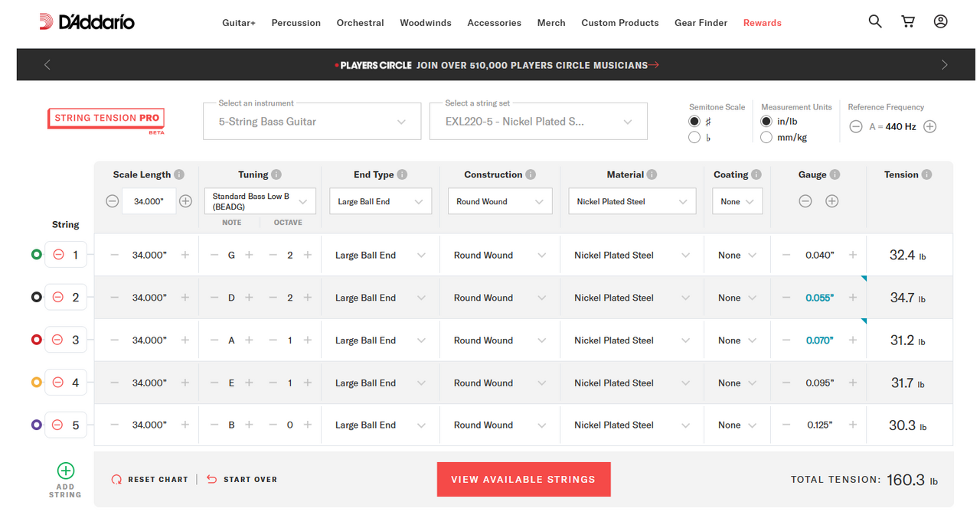Increase gauge for all strings
Viewport: 980px width, 518px height.
tap(832, 201)
